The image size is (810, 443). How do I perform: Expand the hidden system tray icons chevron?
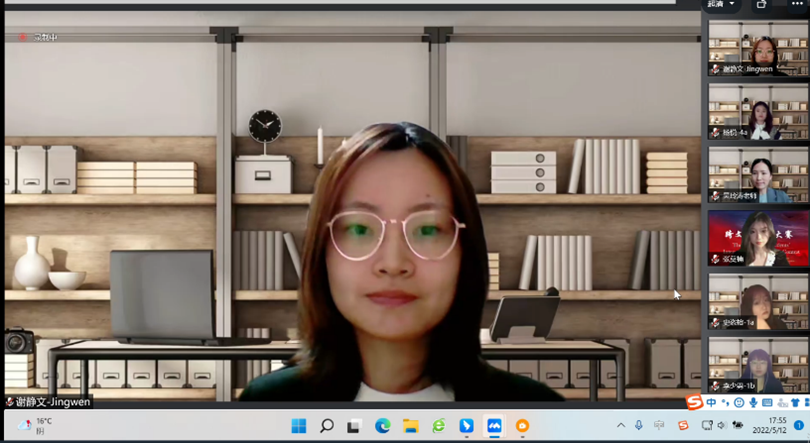click(x=621, y=425)
